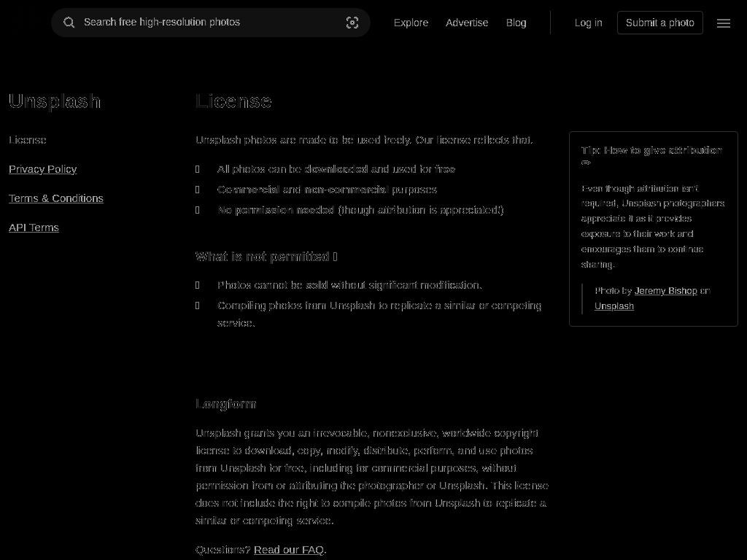Image resolution: width=747 pixels, height=560 pixels.
Task: Click the Longform heading
Action: [226, 404]
